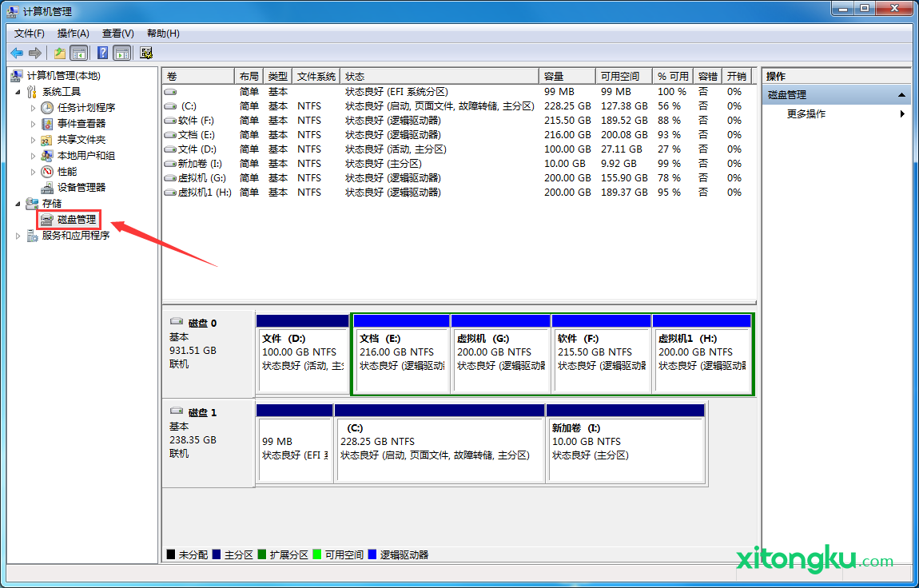Click the Up One Level folder icon
The height and width of the screenshot is (588, 919).
tap(59, 53)
